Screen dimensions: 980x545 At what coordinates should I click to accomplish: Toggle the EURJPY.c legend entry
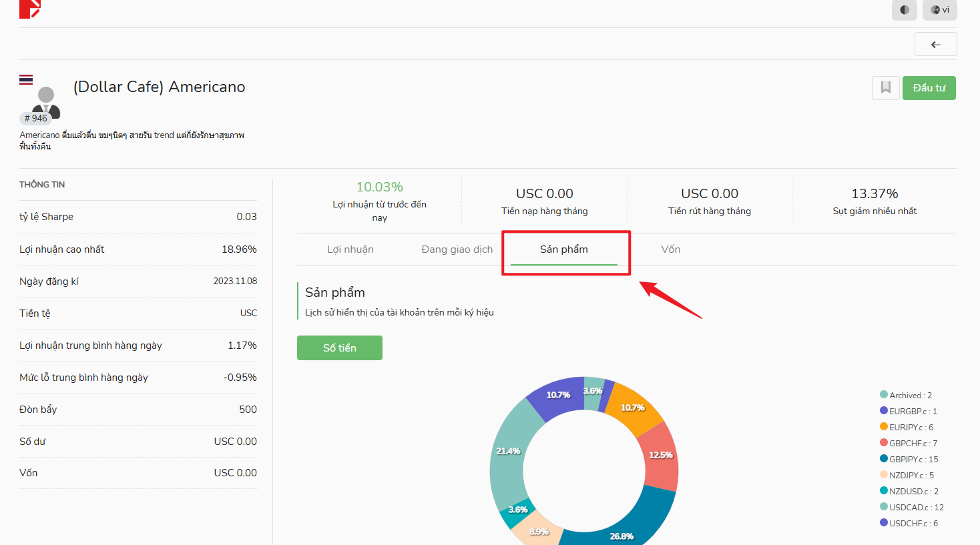[907, 427]
